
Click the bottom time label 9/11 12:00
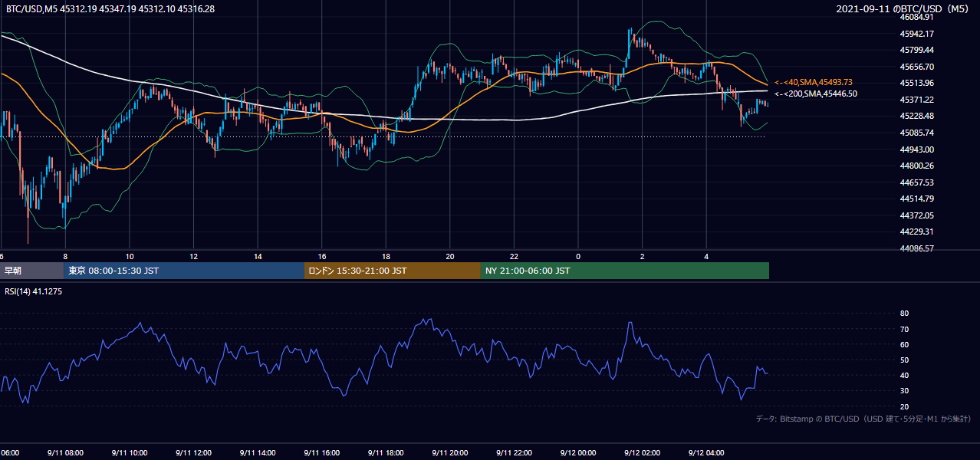click(194, 453)
